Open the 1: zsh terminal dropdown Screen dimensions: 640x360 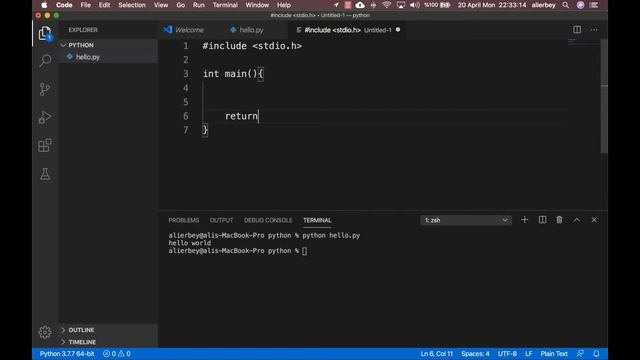click(x=466, y=220)
